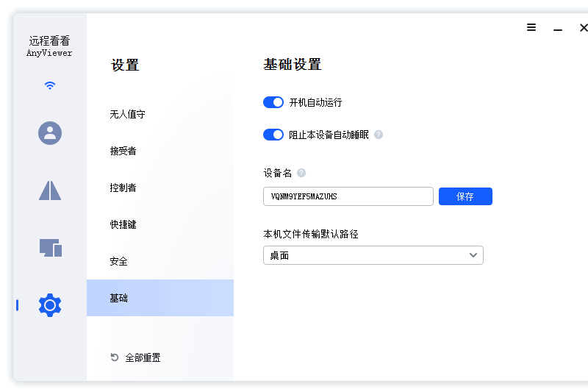This screenshot has width=588, height=392.
Task: Click the reset icon beside 全部重置
Action: [x=115, y=357]
